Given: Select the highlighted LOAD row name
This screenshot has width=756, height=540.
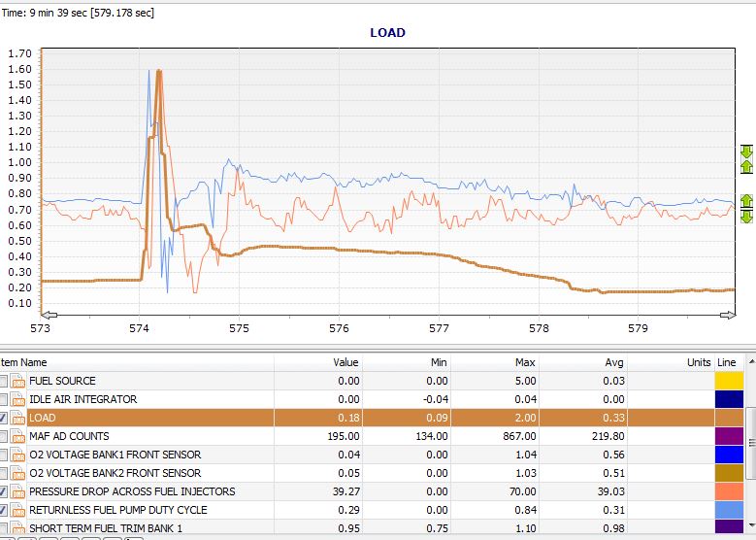Looking at the screenshot, I should (43, 418).
